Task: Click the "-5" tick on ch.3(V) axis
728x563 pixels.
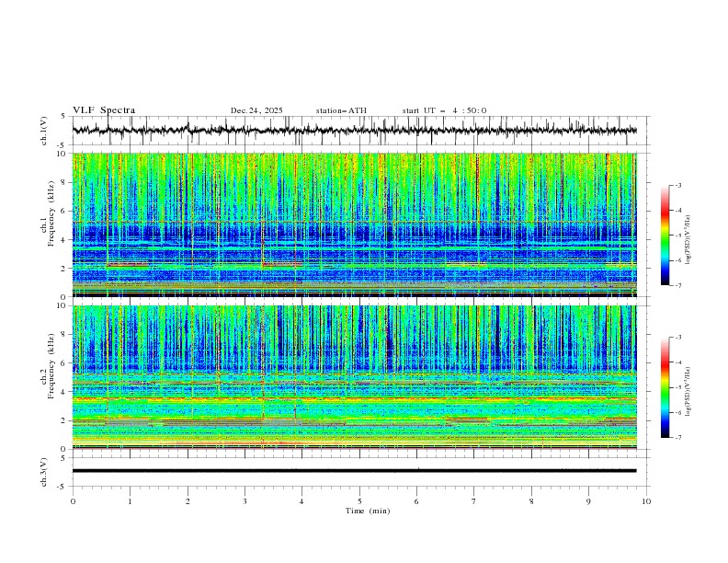Action: tap(62, 487)
